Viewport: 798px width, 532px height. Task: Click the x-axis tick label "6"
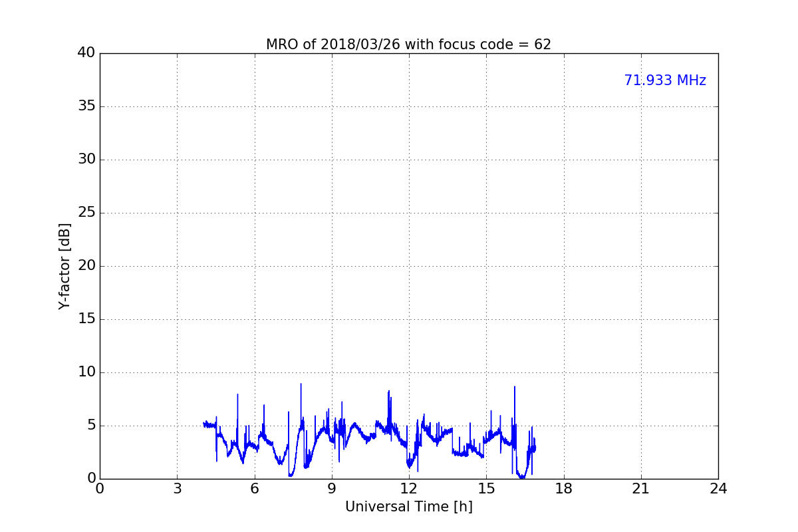pyautogui.click(x=254, y=489)
